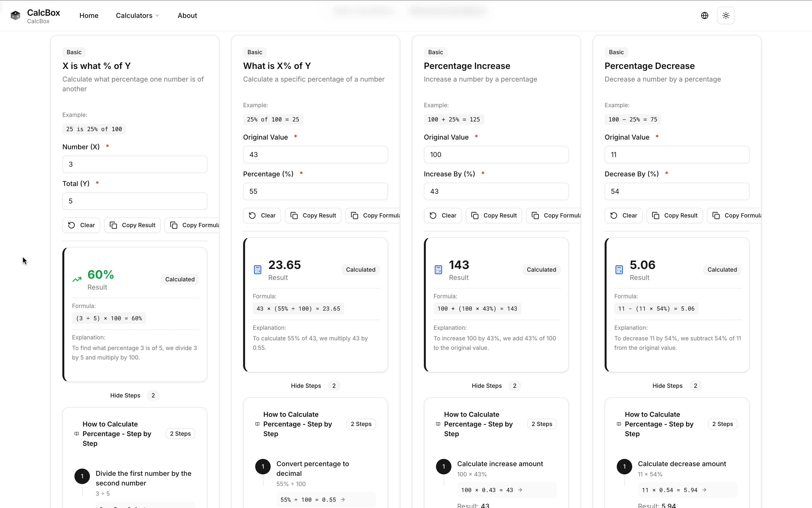Click the example 25% of 100 = 25
Viewport: 812px width, 508px height.
(x=273, y=119)
